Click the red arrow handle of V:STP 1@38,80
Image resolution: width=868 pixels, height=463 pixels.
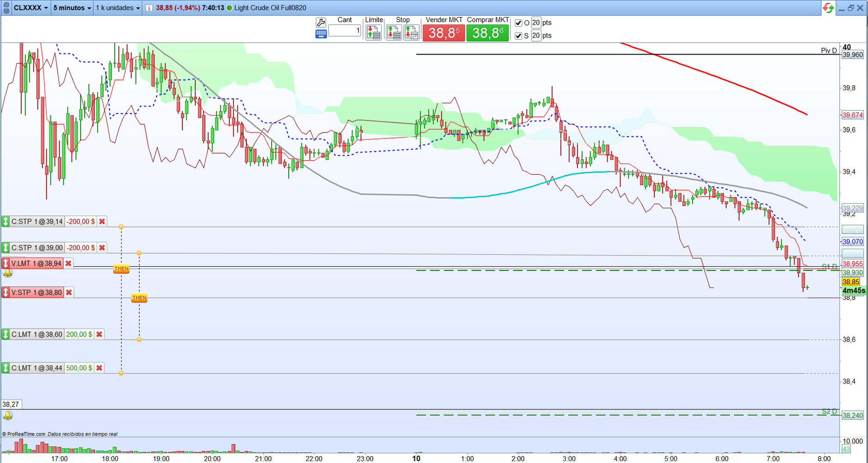coord(6,292)
